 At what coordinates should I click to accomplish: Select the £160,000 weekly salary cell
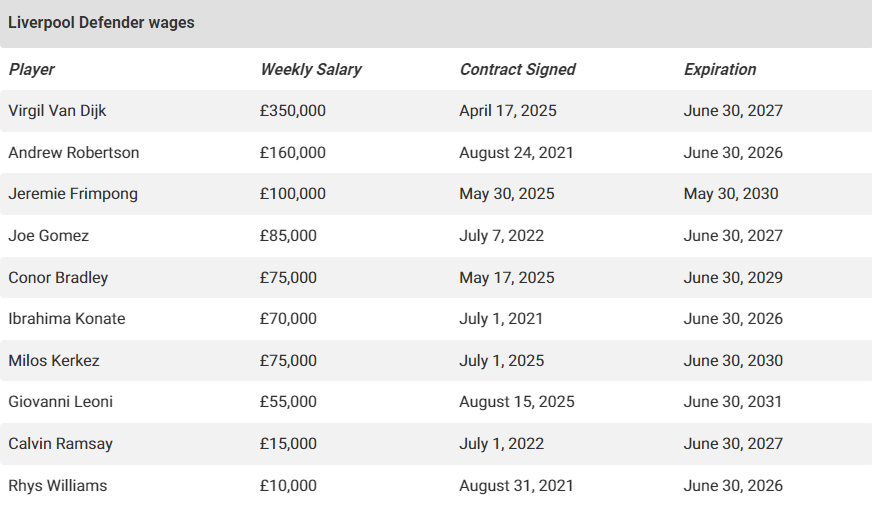coord(292,153)
